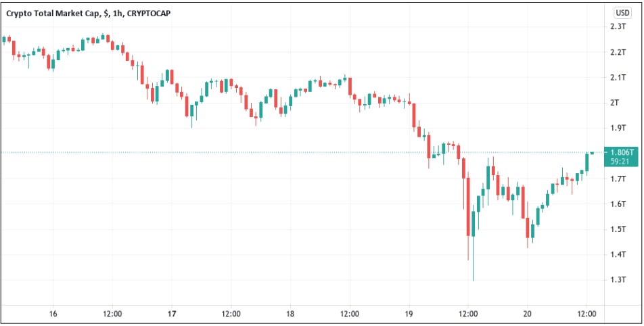Click the 2.2T price axis label
The height and width of the screenshot is (326, 644).
617,52
